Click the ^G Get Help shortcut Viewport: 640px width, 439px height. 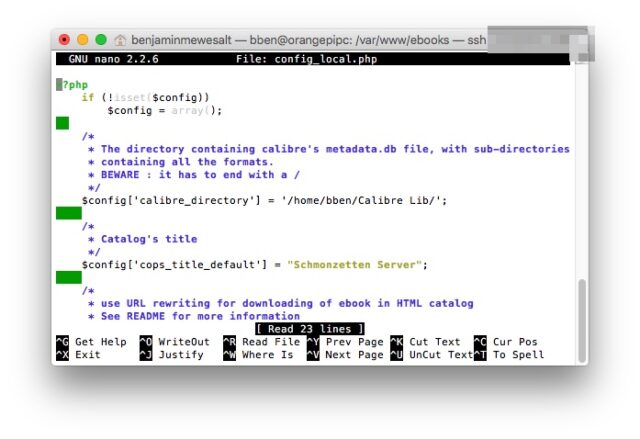coord(91,342)
